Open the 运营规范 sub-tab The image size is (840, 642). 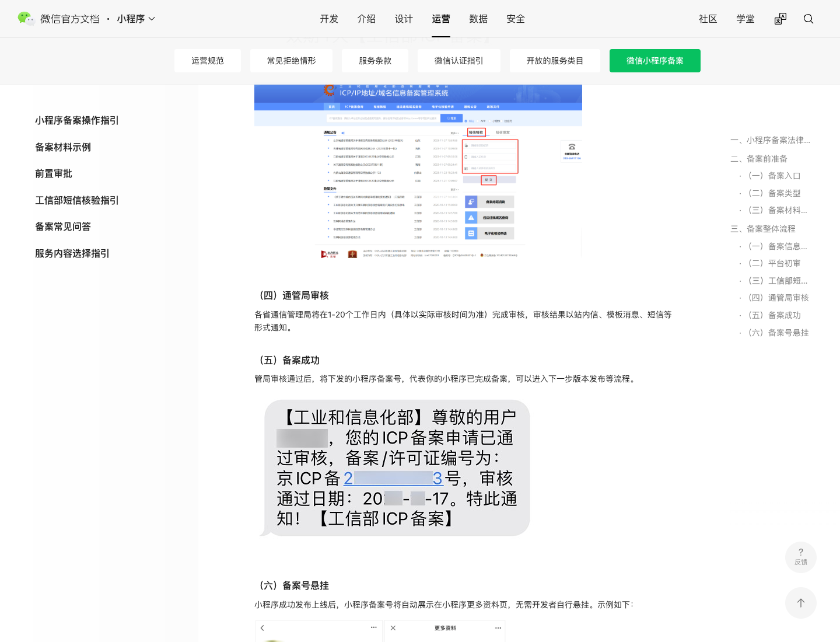[x=208, y=61]
